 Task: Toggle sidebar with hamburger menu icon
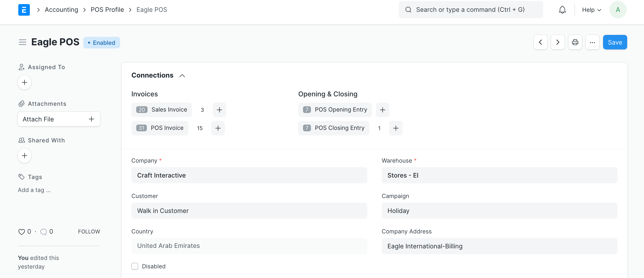(22, 42)
